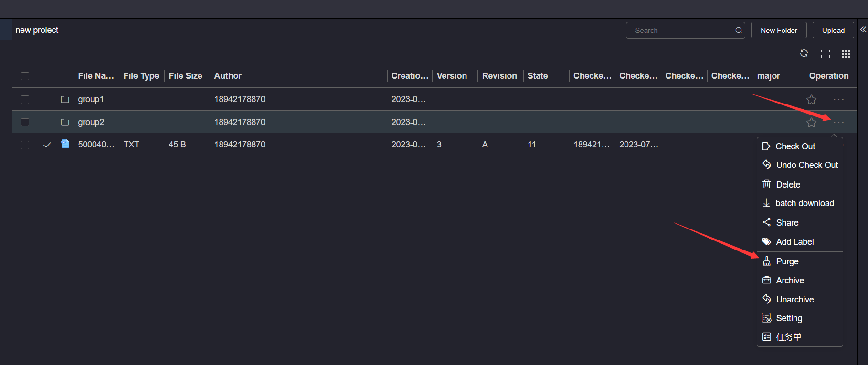Choose Undo Check Out menu entry
The height and width of the screenshot is (365, 868).
click(800, 165)
